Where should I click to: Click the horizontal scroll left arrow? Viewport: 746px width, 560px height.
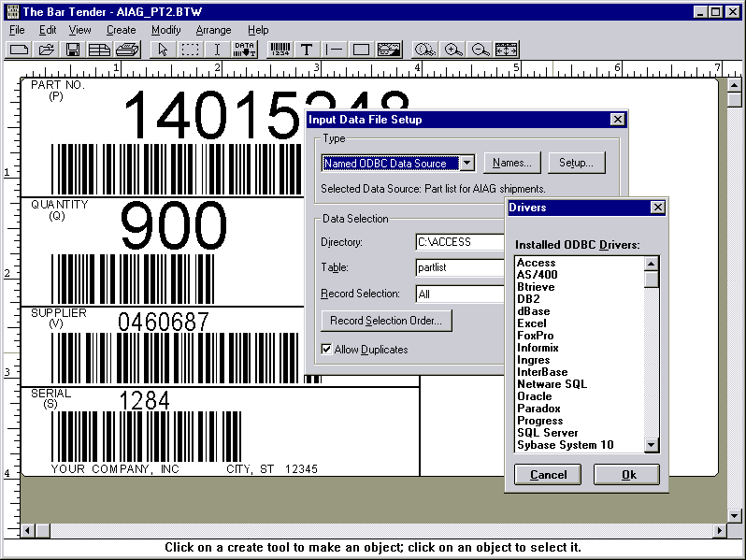tap(28, 530)
